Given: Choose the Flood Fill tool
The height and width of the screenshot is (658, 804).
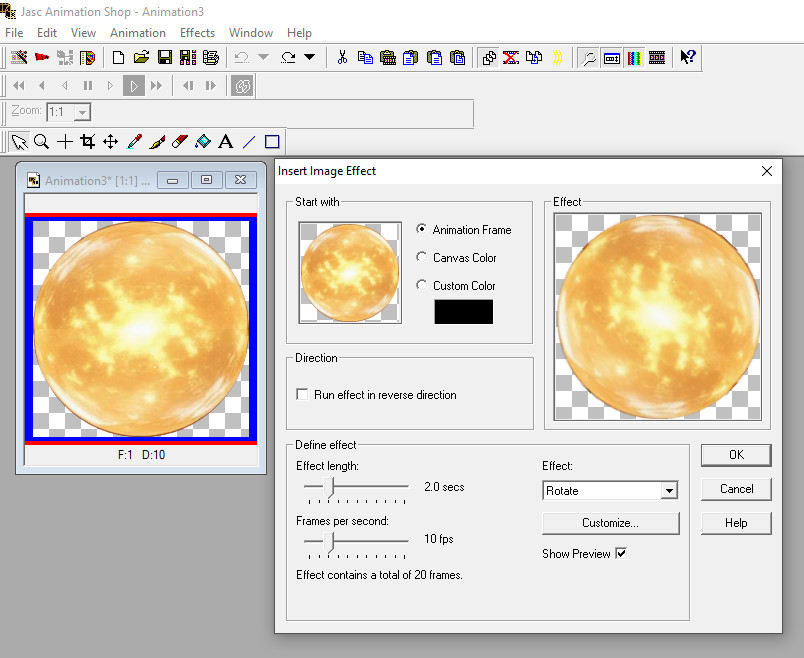Looking at the screenshot, I should tap(203, 142).
